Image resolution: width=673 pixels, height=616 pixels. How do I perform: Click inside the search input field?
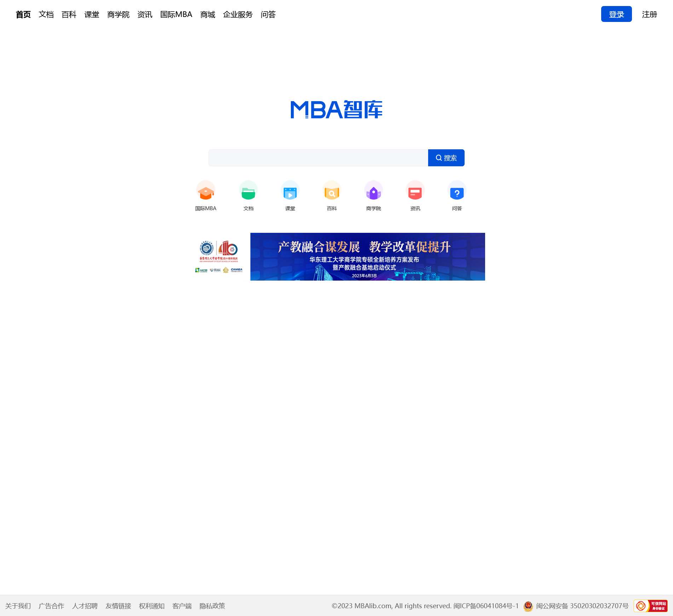317,158
